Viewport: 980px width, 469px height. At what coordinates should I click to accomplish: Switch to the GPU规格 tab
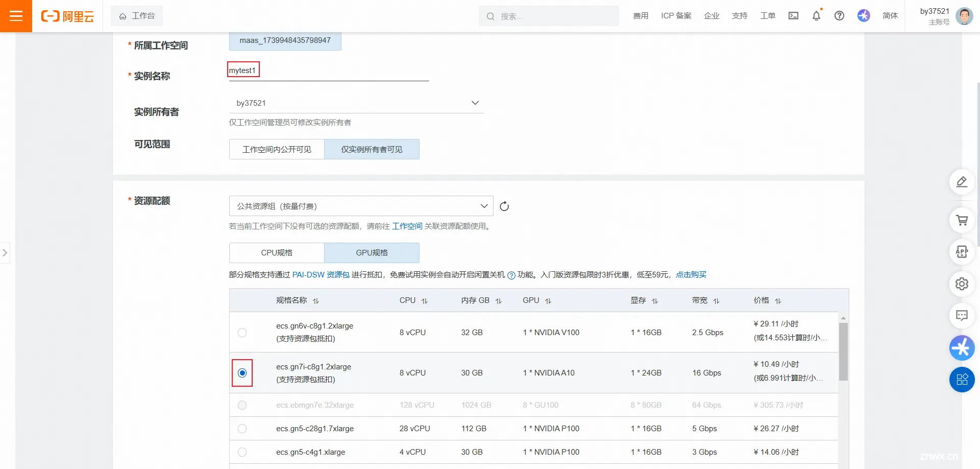(x=372, y=253)
